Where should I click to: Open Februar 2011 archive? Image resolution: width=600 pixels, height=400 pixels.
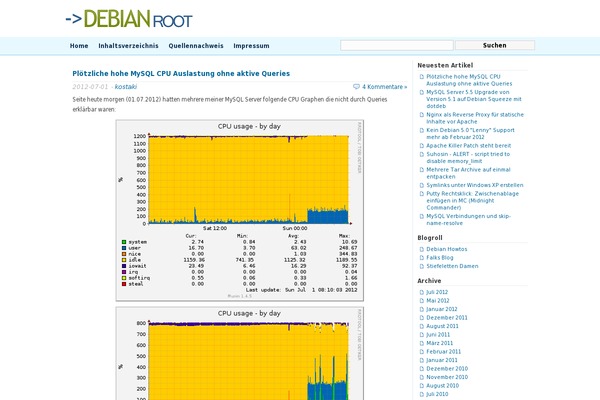pyautogui.click(x=443, y=351)
